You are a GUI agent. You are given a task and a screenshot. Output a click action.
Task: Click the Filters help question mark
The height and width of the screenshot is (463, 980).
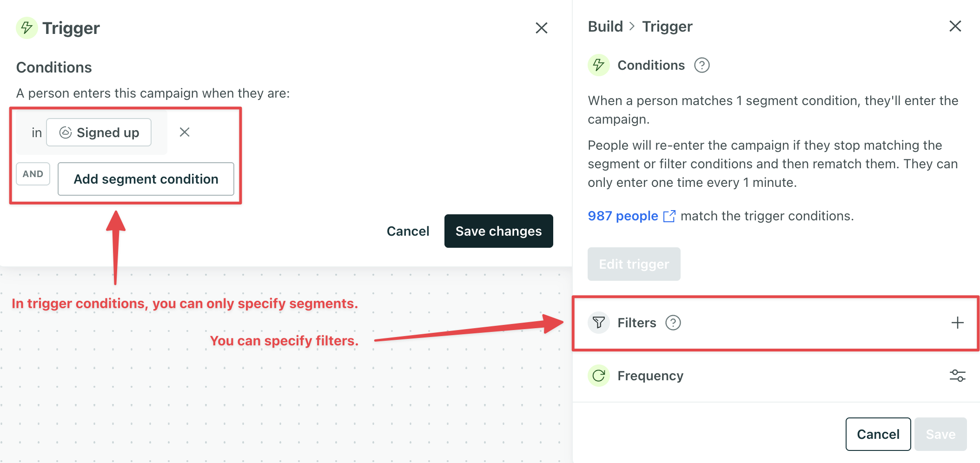[x=673, y=323]
